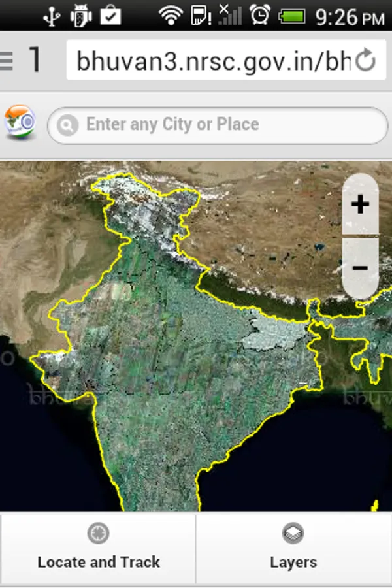Focus the Enter any City or Place field

pos(218,125)
